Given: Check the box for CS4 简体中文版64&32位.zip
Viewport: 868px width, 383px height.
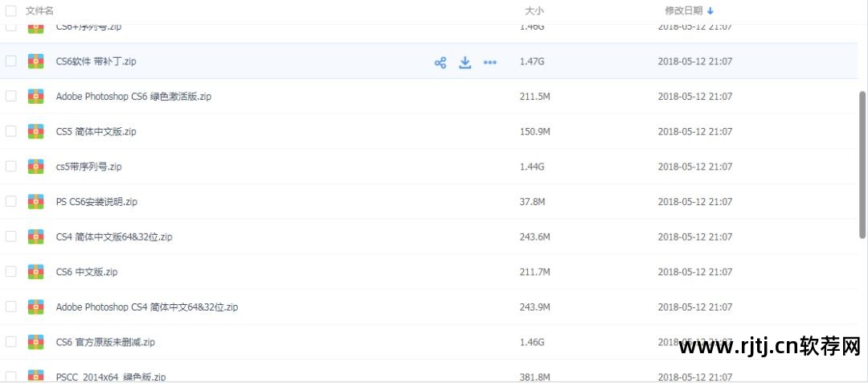Looking at the screenshot, I should coord(11,237).
